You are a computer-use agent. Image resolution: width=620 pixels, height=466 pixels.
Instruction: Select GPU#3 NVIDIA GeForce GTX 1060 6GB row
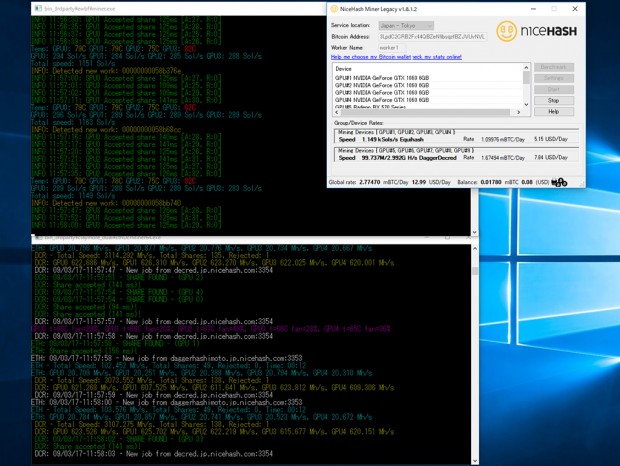point(428,92)
